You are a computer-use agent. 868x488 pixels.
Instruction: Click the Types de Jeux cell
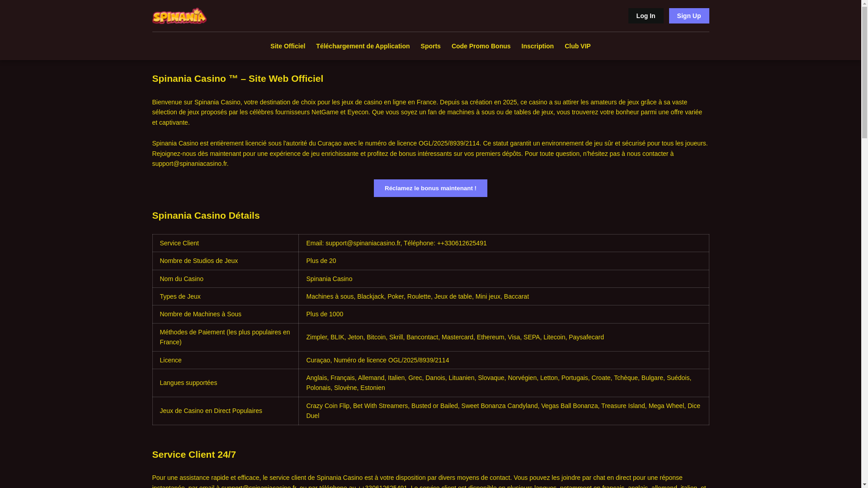coord(225,296)
